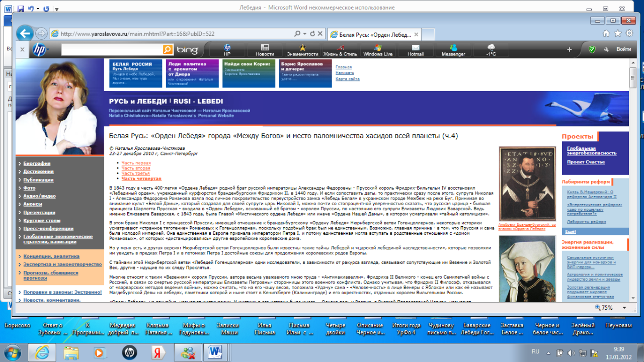
Task: Close the Белая Русь tab
Action: [416, 34]
